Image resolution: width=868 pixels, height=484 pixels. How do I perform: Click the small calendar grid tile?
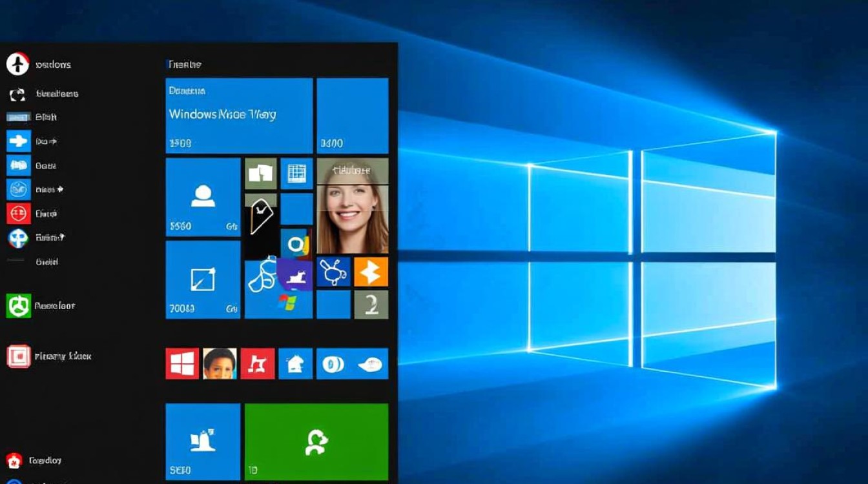(296, 174)
